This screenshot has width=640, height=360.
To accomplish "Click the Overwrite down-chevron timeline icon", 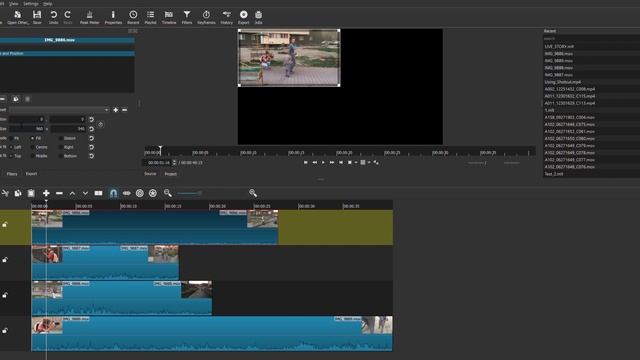I will [85, 193].
